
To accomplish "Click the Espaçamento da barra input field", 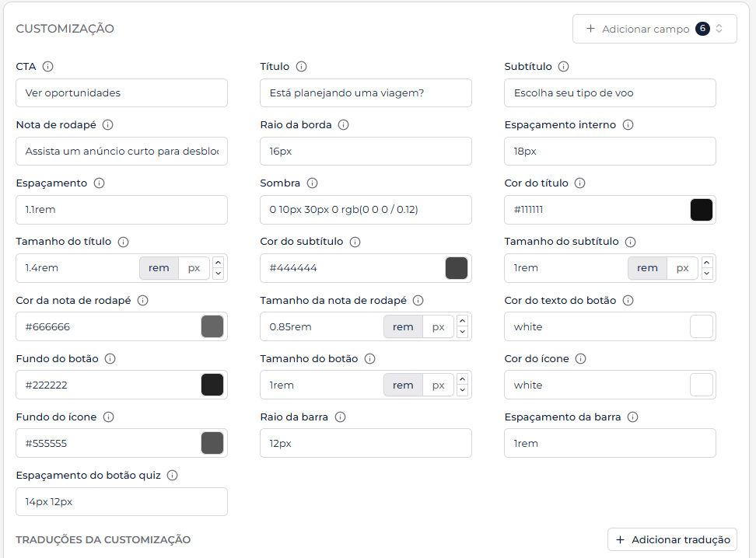I will click(x=610, y=443).
